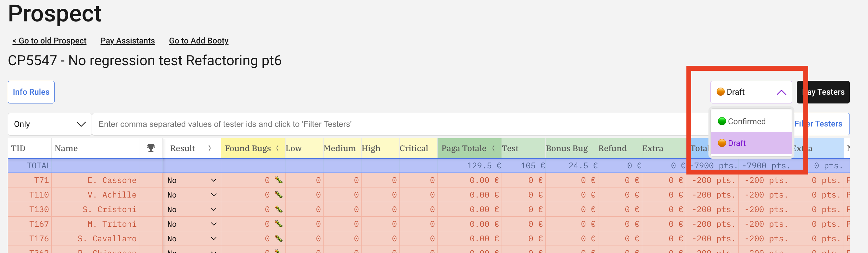Click bug icon in T130 row
Viewport: 868px width, 253px height.
[x=278, y=209]
